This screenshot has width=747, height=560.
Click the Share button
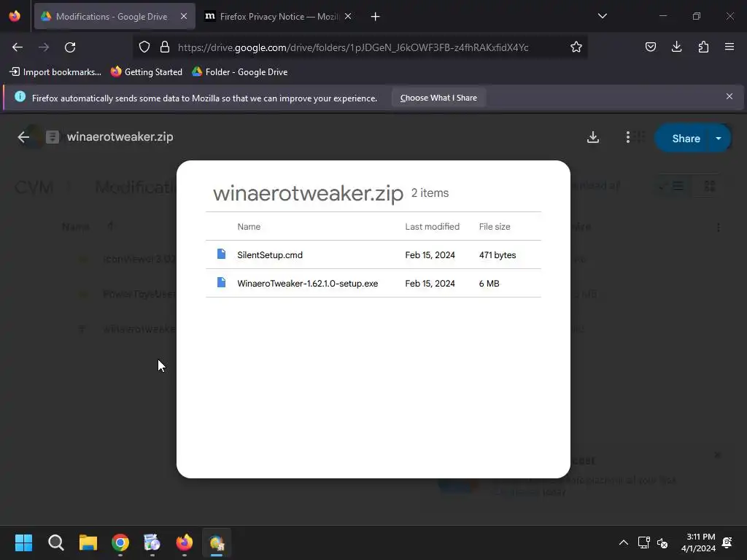[x=686, y=139]
